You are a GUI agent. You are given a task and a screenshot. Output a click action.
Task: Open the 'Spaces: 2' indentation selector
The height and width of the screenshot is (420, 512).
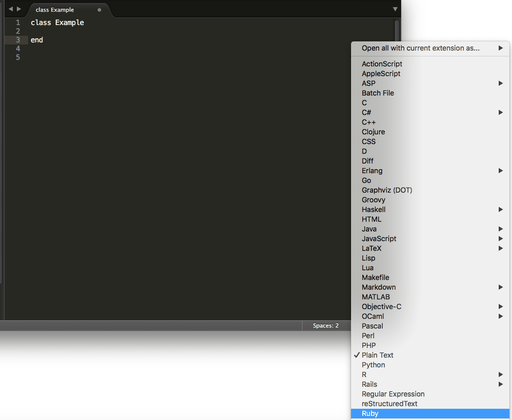325,325
